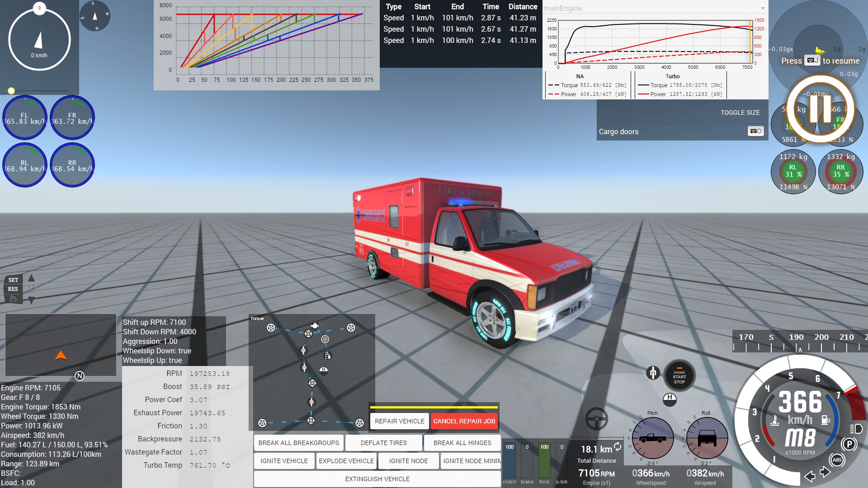Click the round steering wheel icon
This screenshot has width=868, height=488.
point(596,418)
